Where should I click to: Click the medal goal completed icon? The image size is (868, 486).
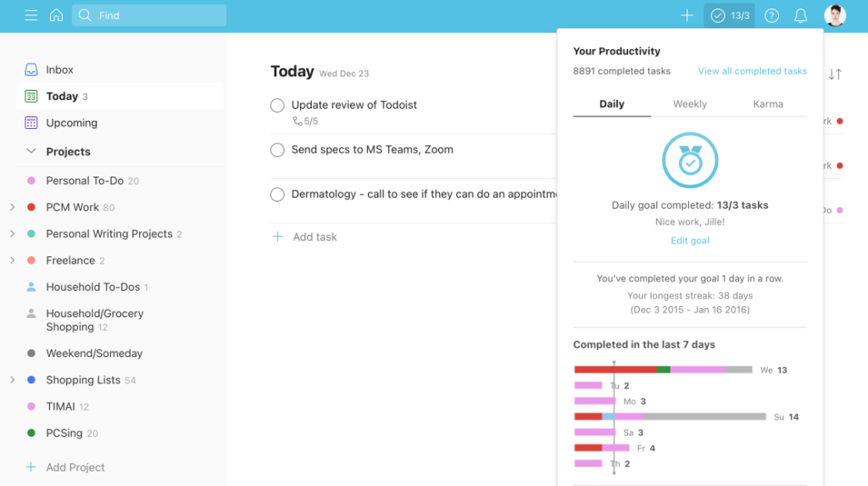(690, 160)
